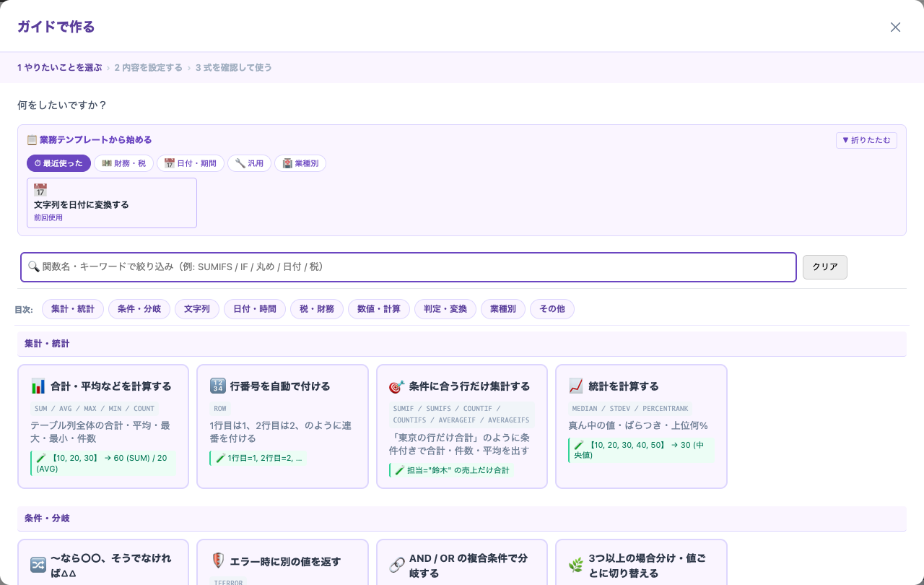Viewport: 924px width, 585px height.
Task: Click the 1234 icon on 行番号を自動で付ける card
Action: coord(217,386)
